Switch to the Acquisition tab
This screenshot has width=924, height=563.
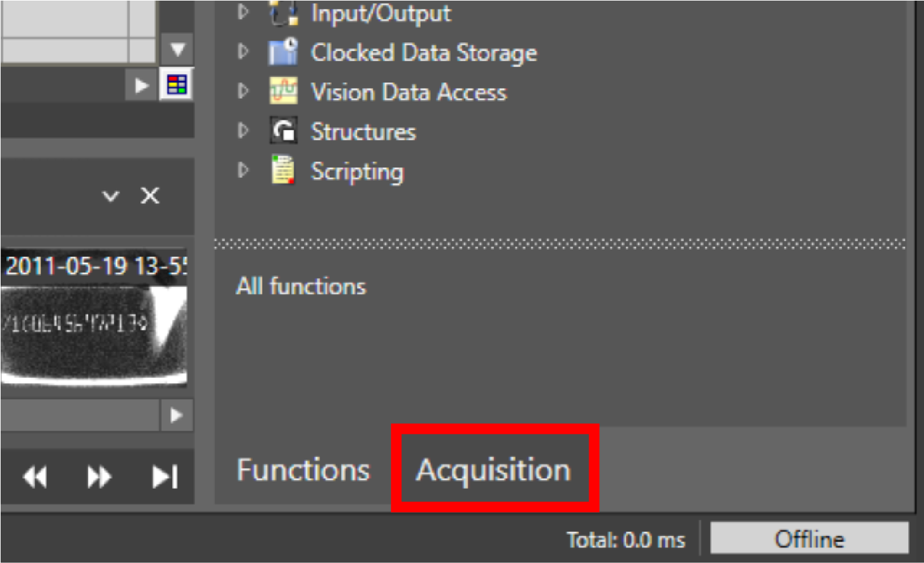click(494, 470)
